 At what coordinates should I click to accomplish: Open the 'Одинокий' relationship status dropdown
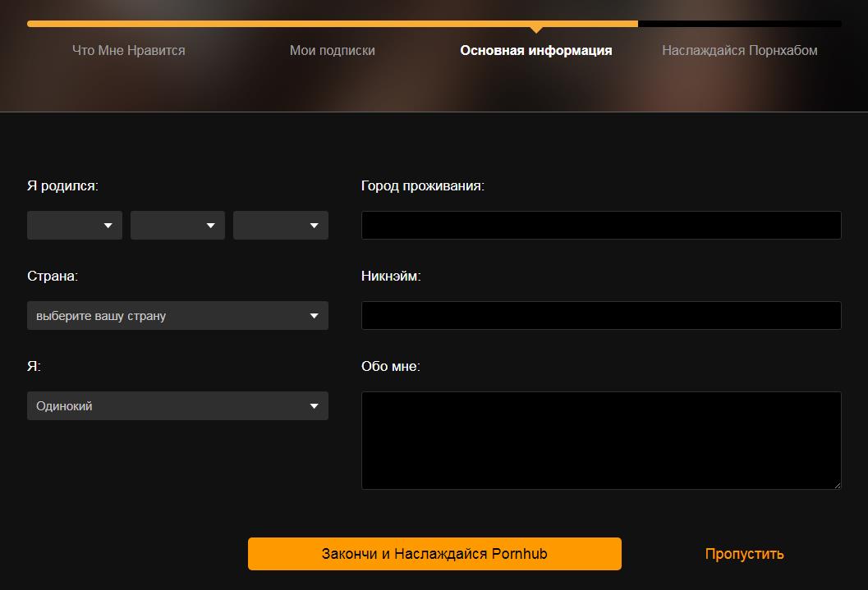pos(177,406)
